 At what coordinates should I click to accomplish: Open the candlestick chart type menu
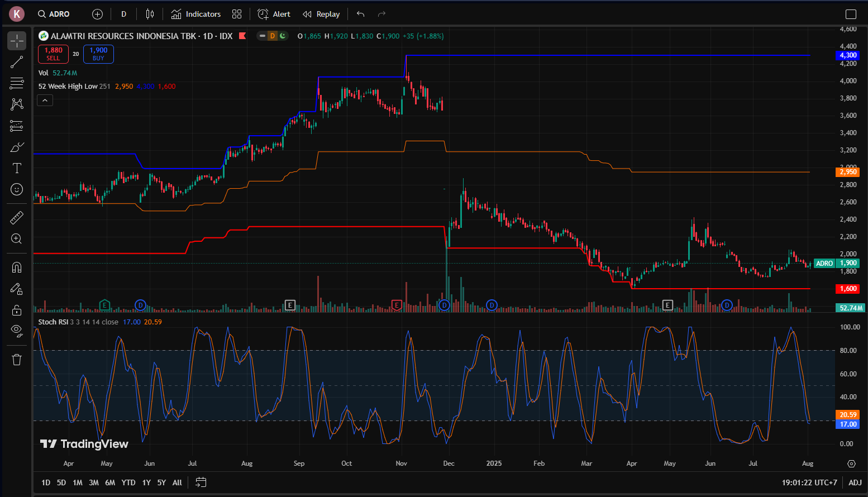(150, 14)
